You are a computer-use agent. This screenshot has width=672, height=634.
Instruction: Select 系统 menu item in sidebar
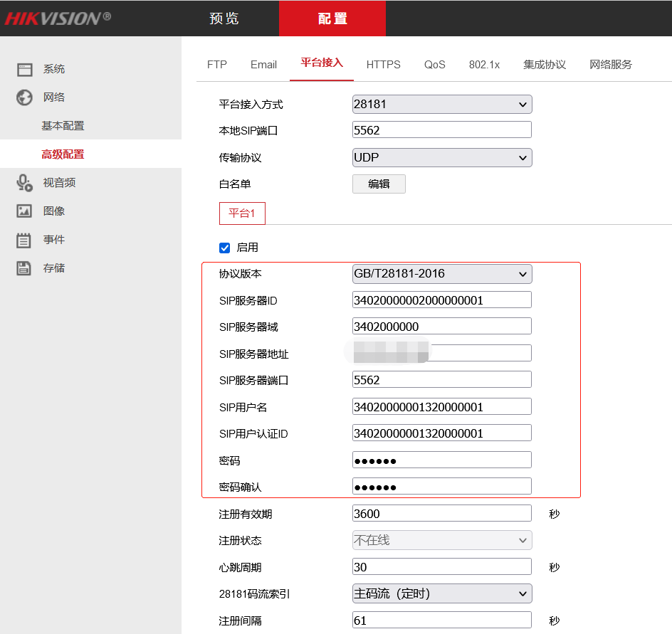coord(54,70)
